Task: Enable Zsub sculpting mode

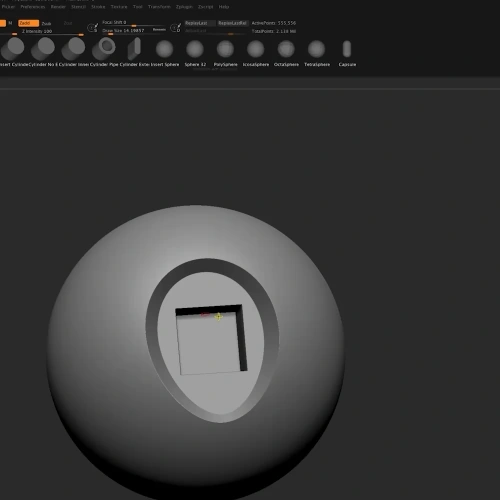Action: [46, 23]
